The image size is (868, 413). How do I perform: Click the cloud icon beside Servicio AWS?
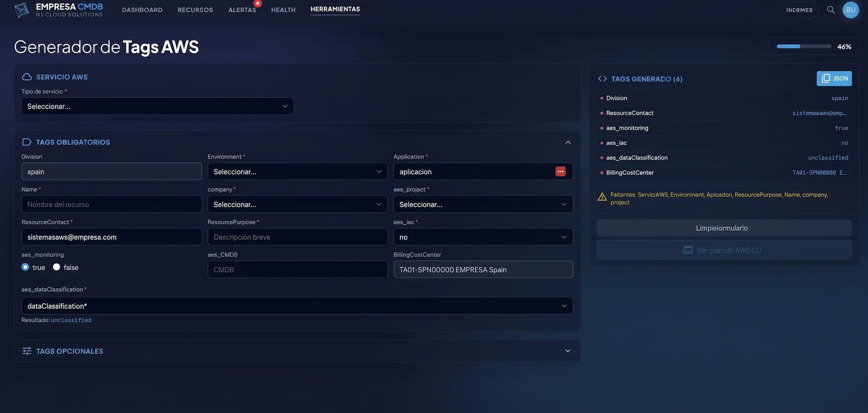[27, 77]
